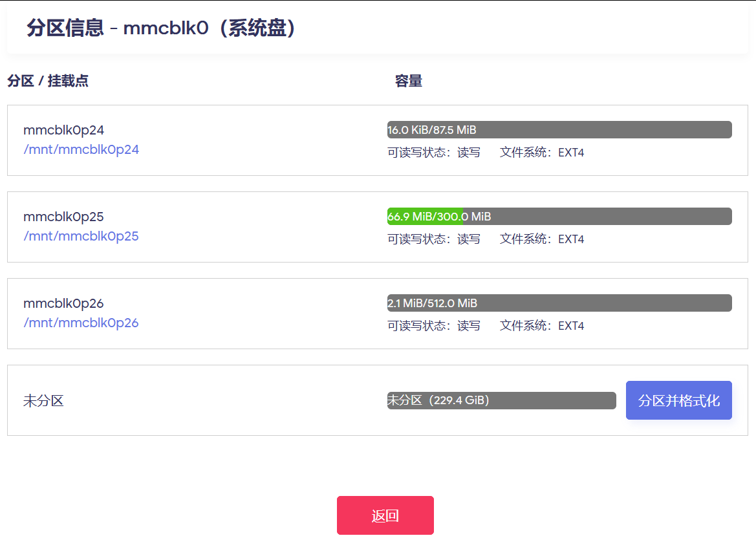
Task: Follow the /mnt/mmcblk0p26 mount point link
Action: click(x=81, y=323)
